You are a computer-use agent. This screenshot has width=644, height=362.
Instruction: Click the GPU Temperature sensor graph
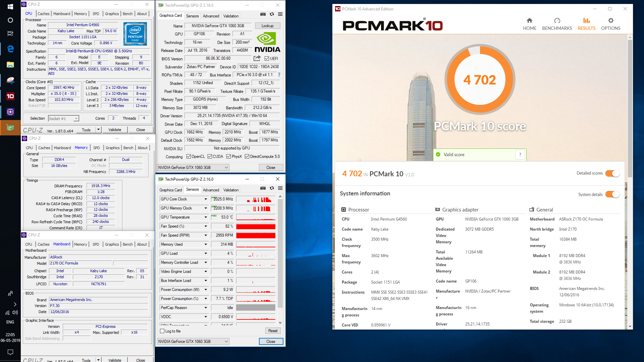(256, 217)
